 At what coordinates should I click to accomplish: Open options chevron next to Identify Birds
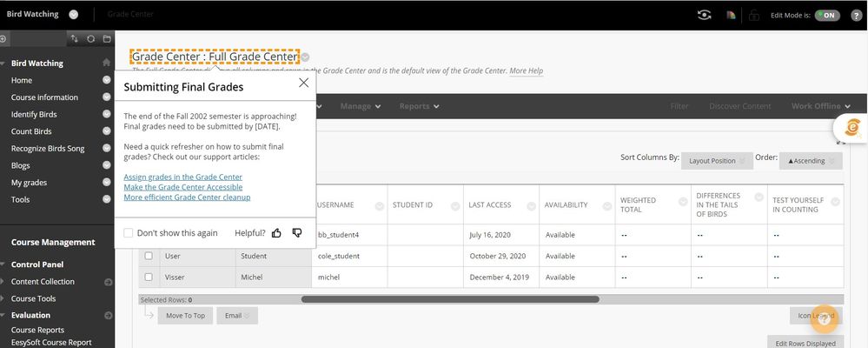106,114
